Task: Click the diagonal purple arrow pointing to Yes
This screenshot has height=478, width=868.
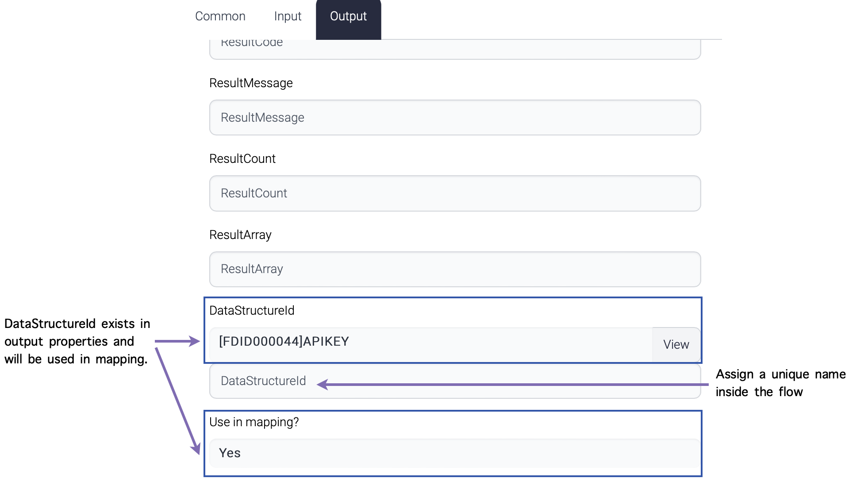Action: 177,401
